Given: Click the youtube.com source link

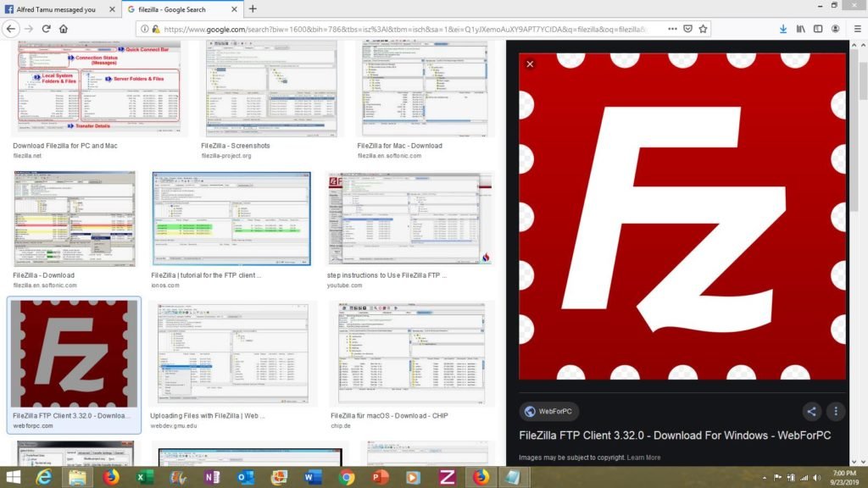Looking at the screenshot, I should 344,286.
